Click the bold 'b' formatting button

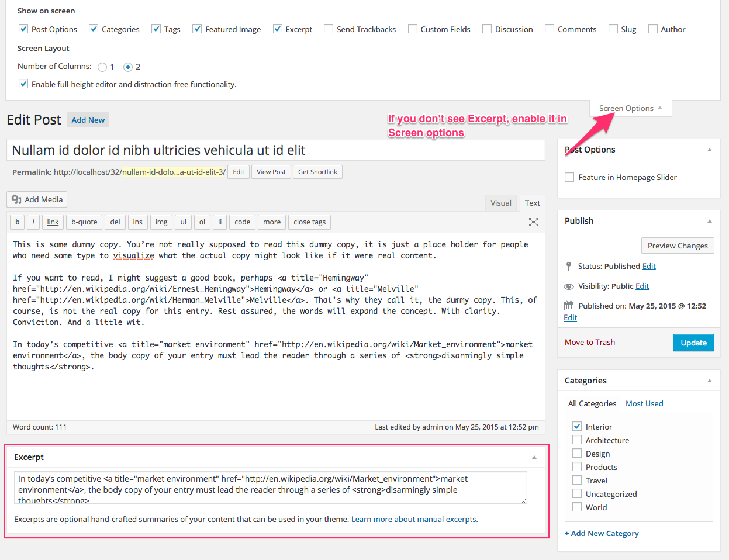[18, 222]
